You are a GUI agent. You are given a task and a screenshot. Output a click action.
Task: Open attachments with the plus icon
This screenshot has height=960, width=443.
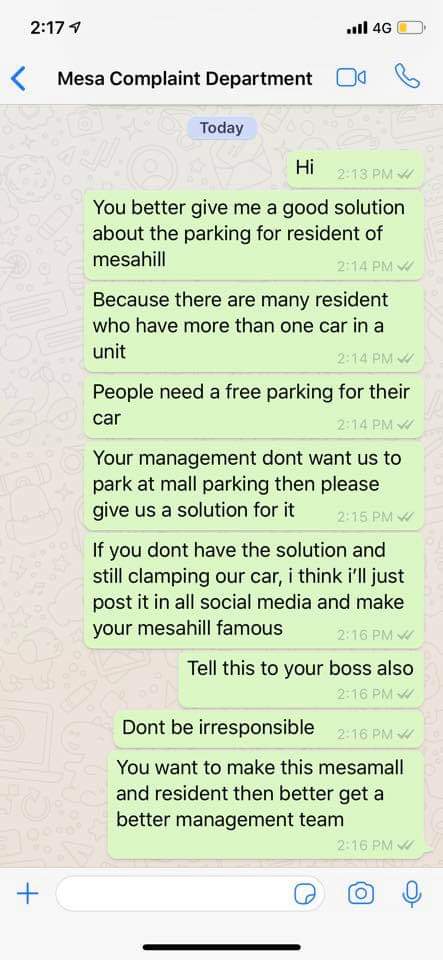pyautogui.click(x=27, y=894)
